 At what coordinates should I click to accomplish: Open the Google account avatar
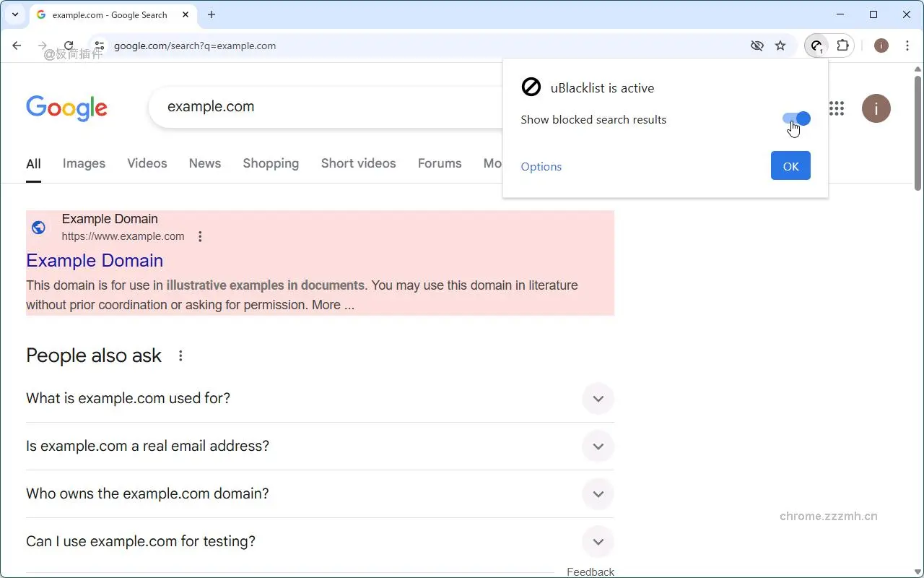point(876,108)
